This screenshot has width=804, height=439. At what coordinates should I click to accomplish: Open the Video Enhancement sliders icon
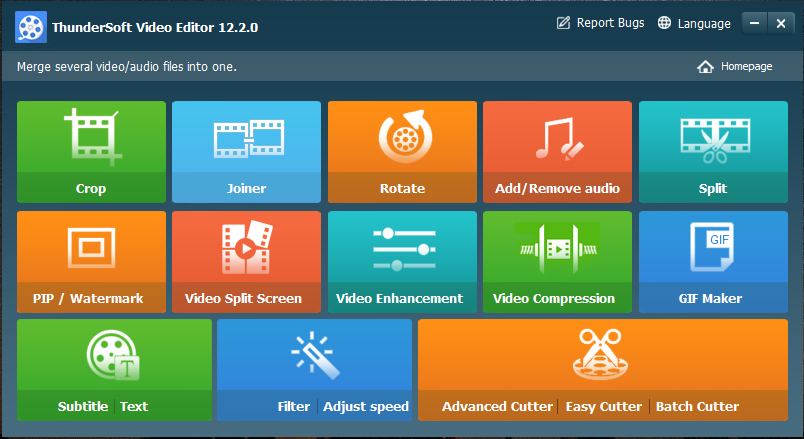coord(404,249)
